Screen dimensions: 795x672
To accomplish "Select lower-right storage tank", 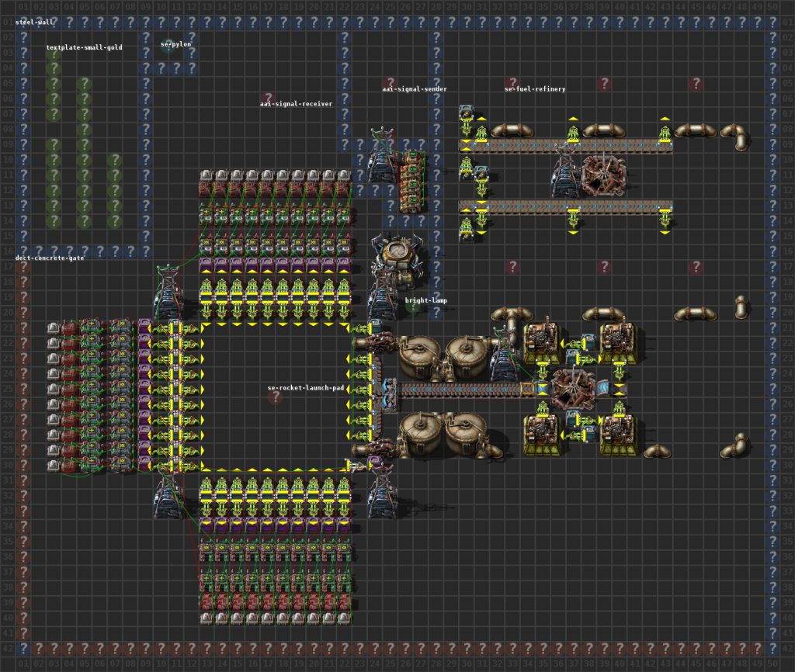I will 467,434.
